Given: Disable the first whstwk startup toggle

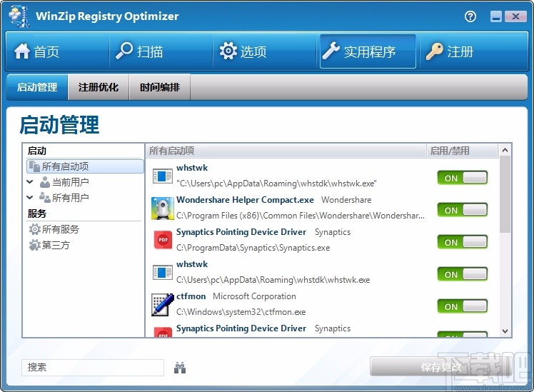Looking at the screenshot, I should [x=463, y=178].
